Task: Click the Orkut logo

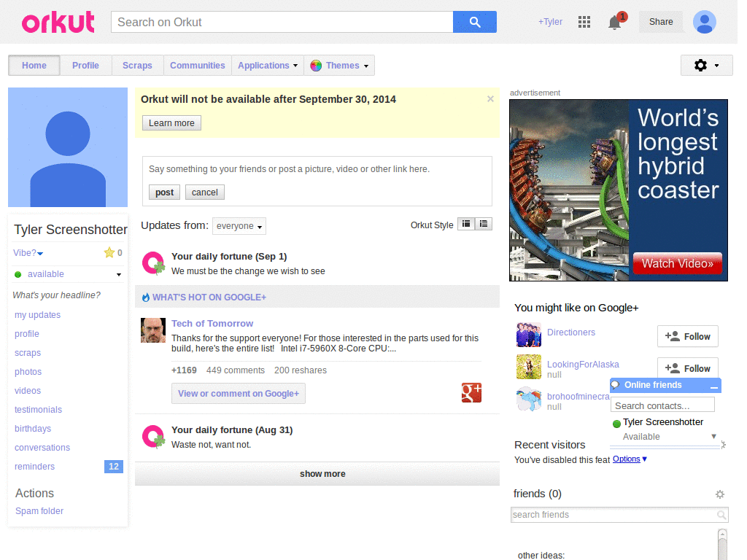Action: 58,23
